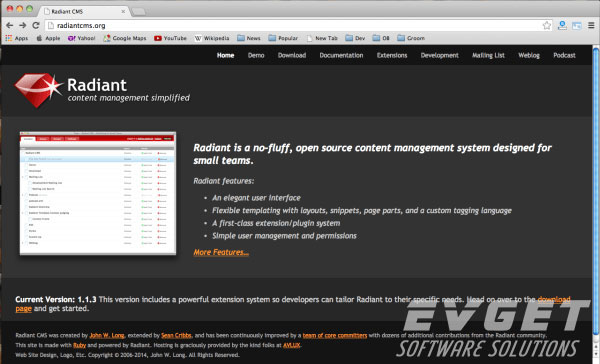Click the browser back arrow
This screenshot has height=364, width=600.
point(10,25)
